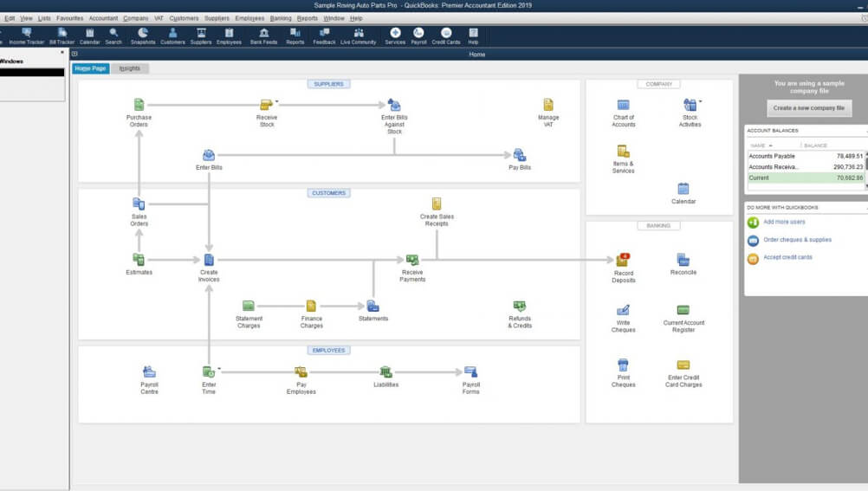Screen dimensions: 868x491
Task: Open the Reconcile icon in Banking
Action: tap(683, 260)
